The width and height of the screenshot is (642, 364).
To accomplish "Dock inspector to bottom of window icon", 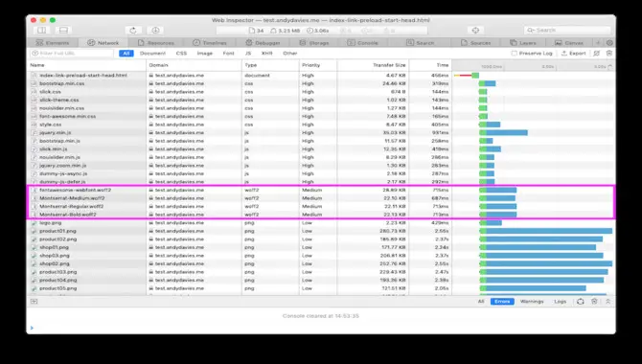I will 63,31.
